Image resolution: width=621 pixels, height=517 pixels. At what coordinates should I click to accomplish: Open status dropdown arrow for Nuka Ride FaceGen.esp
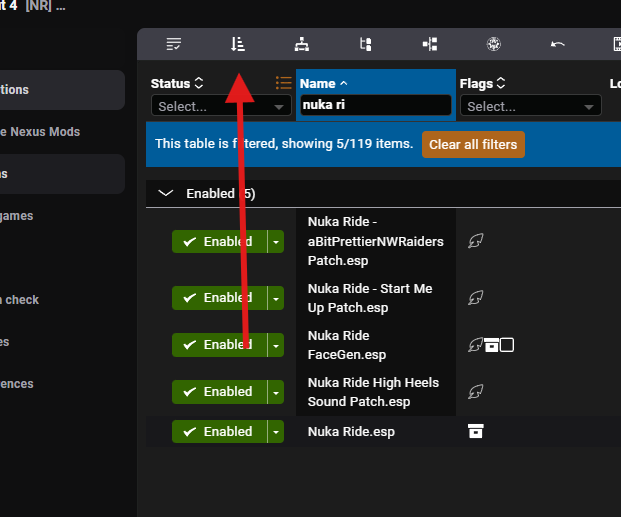click(276, 345)
